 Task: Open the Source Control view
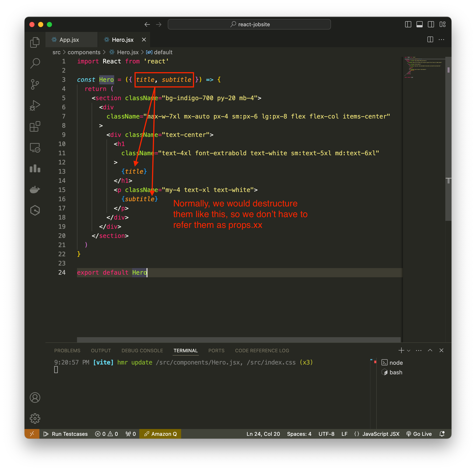35,84
